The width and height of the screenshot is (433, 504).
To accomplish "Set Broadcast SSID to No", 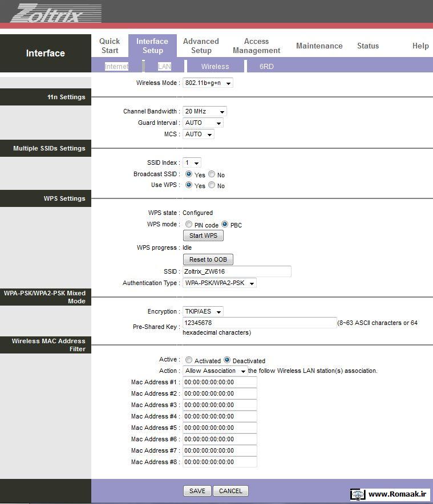I will tap(212, 174).
